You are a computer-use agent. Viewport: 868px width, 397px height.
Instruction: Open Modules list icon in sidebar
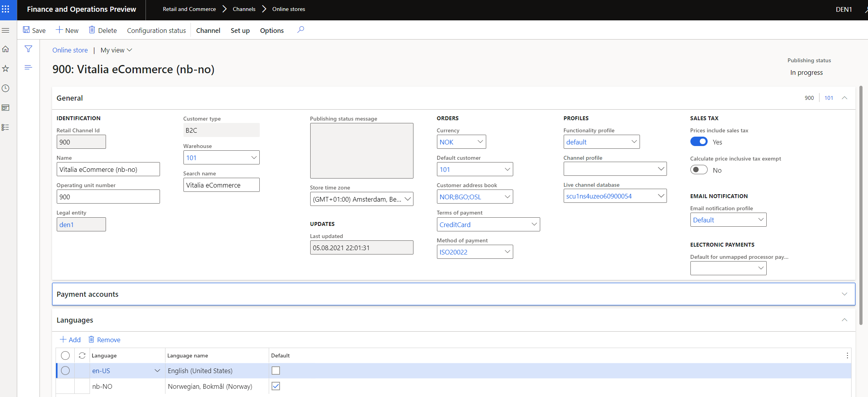pyautogui.click(x=5, y=127)
